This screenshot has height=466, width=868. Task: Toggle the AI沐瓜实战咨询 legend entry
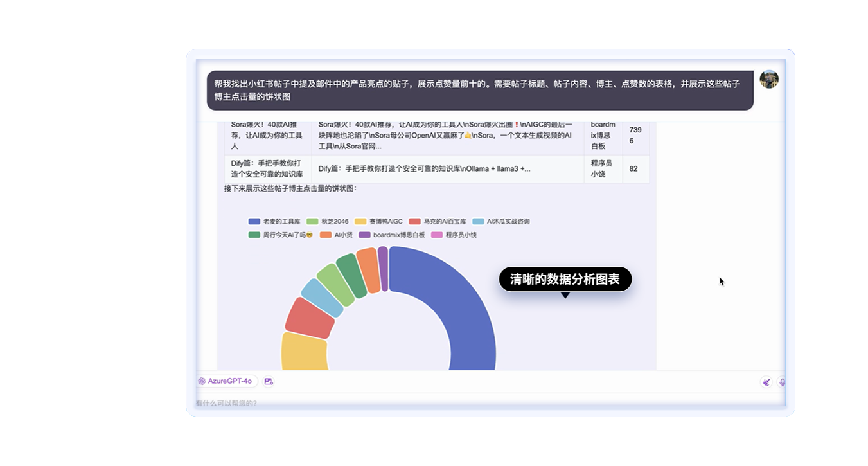click(501, 221)
